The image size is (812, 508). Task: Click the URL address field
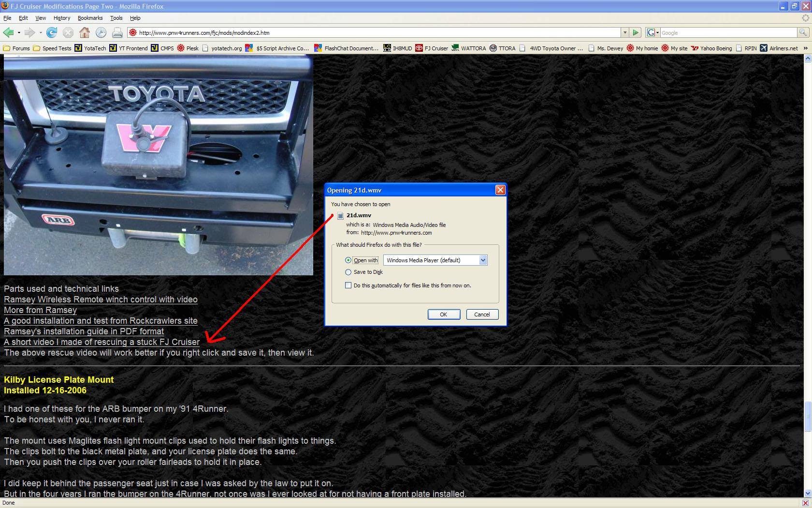coord(374,32)
